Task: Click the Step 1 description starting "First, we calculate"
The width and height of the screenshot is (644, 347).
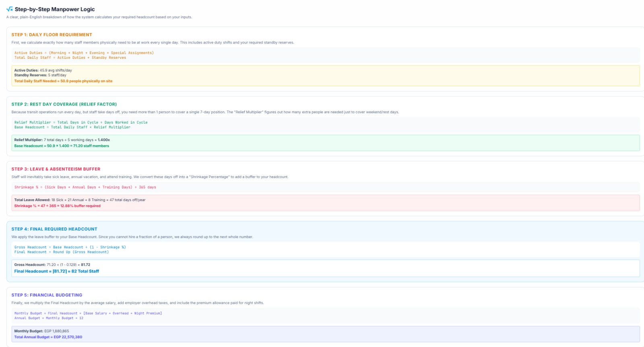Action: coord(153,42)
